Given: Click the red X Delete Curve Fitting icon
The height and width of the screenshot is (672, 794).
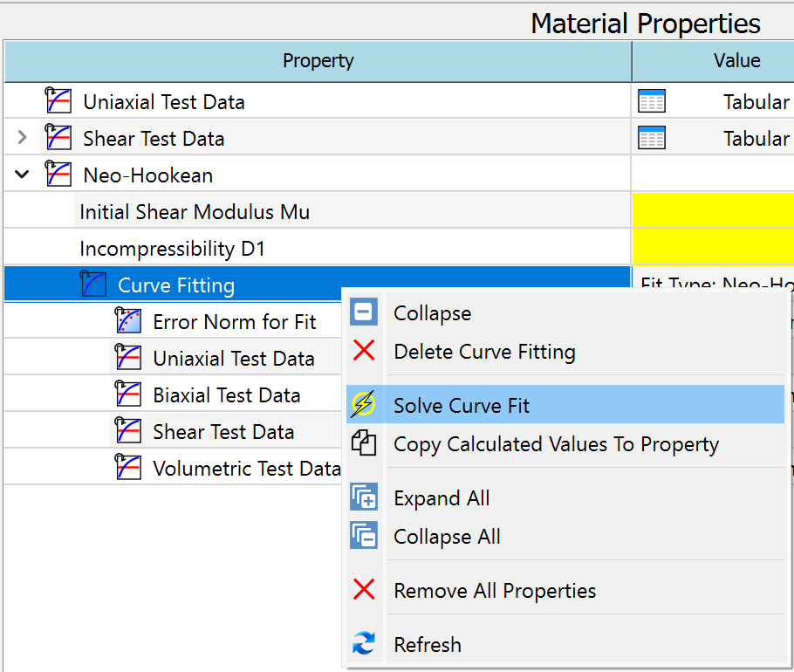Looking at the screenshot, I should [364, 351].
